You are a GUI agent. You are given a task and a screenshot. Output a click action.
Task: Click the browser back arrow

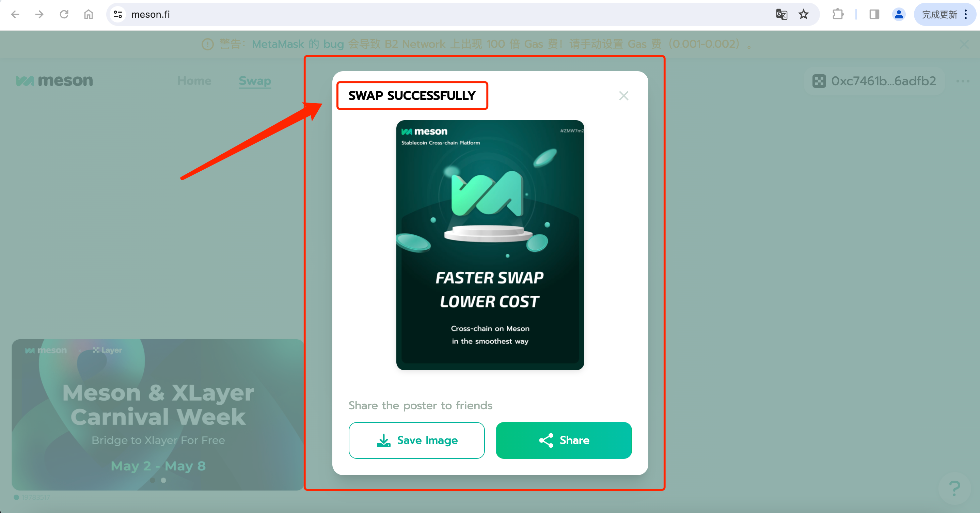pyautogui.click(x=15, y=14)
